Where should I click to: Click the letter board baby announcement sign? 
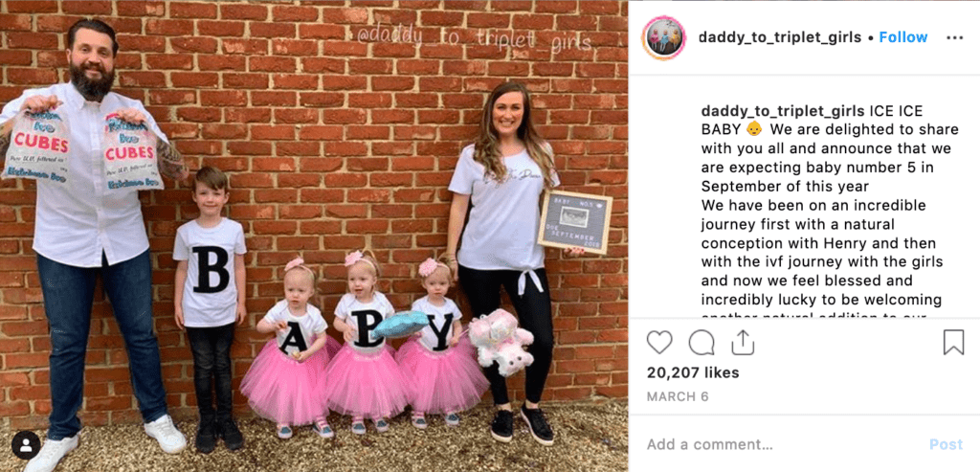click(574, 221)
